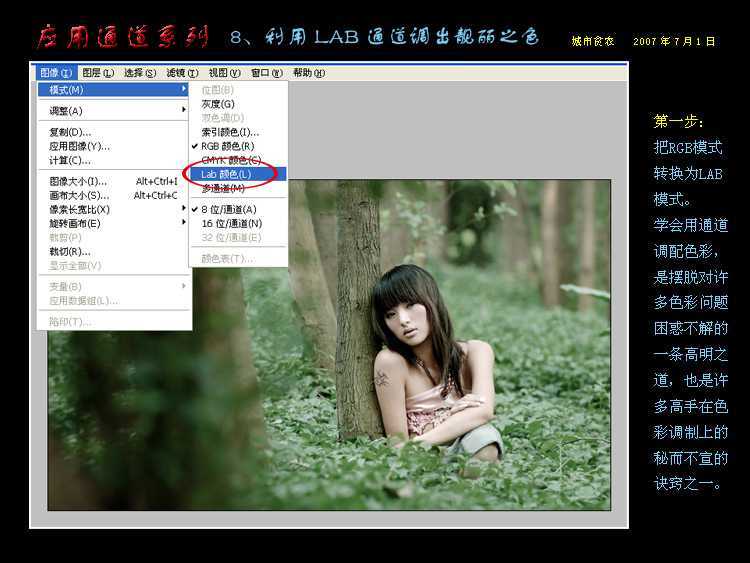Click the greyed 位图(B) mode entry
This screenshot has width=750, height=563.
(x=238, y=90)
